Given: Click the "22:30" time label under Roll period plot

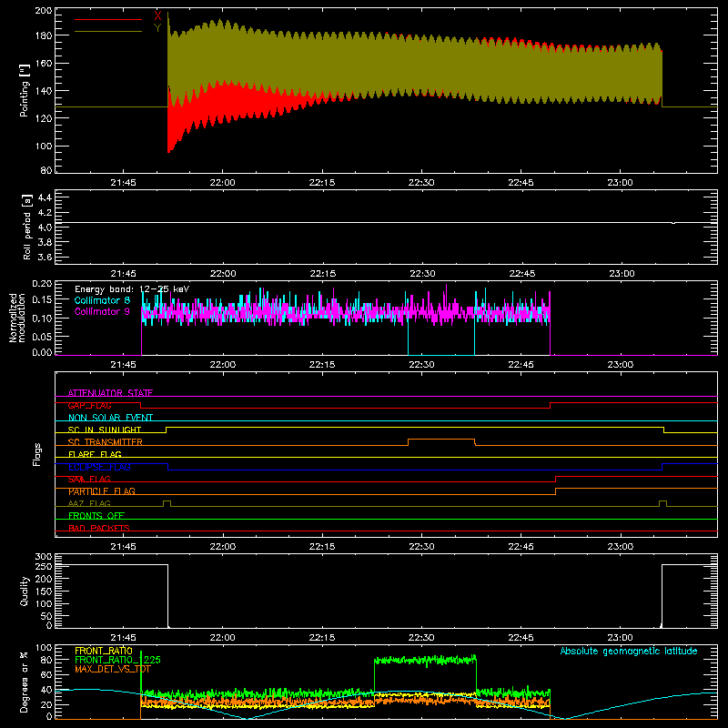Looking at the screenshot, I should coord(422,274).
